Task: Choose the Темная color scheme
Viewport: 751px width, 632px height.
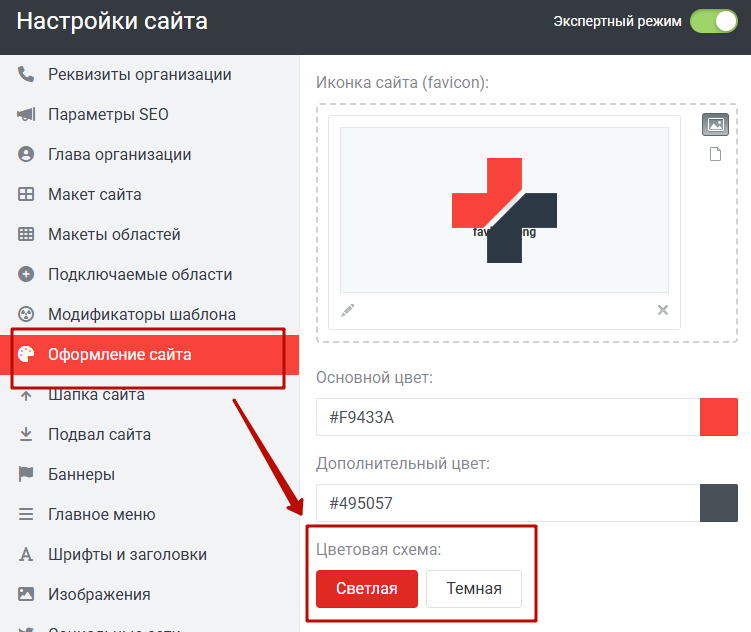Action: coord(474,588)
